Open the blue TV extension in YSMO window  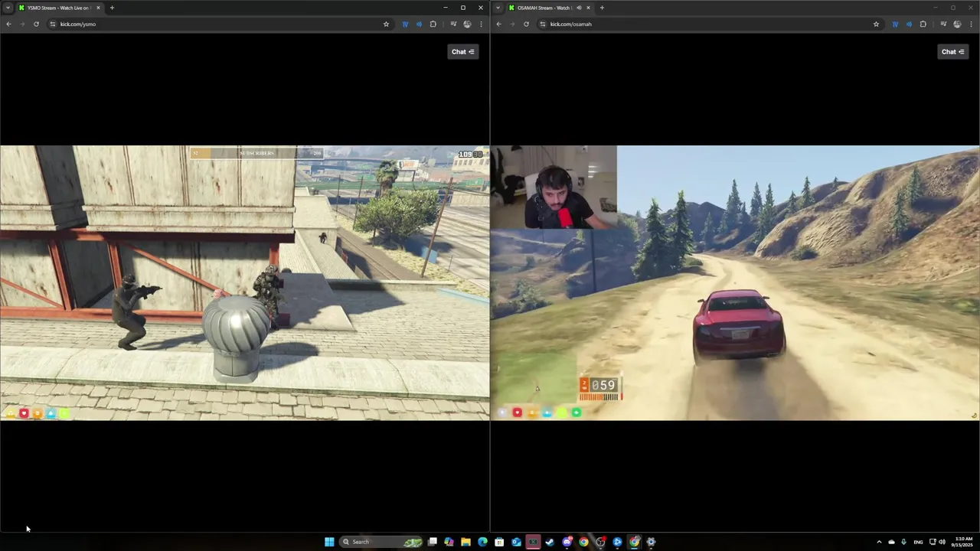(x=405, y=24)
